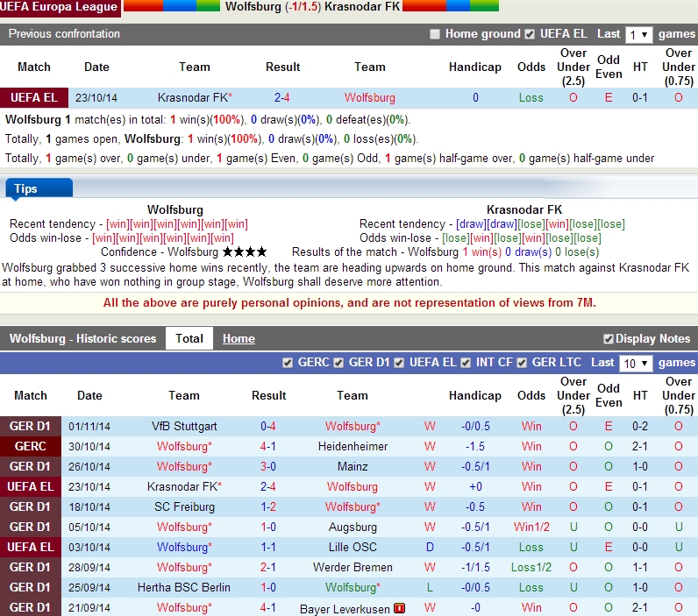Viewport: 698px width, 616px height.
Task: Click the Handicap column header in Previous confrontation
Action: click(x=475, y=67)
